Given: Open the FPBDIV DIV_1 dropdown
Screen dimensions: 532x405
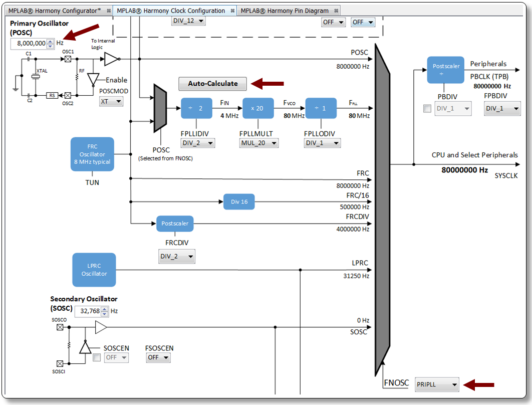Looking at the screenshot, I should click(x=502, y=109).
